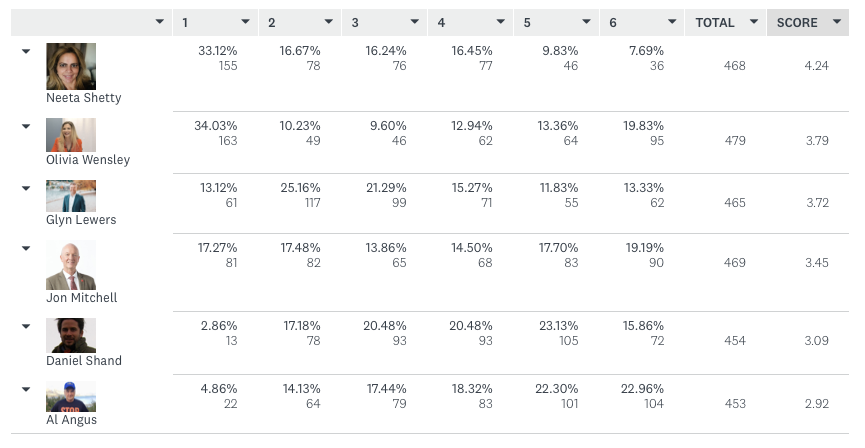
Task: Expand the Glyn Lewers row arrow
Action: [x=26, y=187]
